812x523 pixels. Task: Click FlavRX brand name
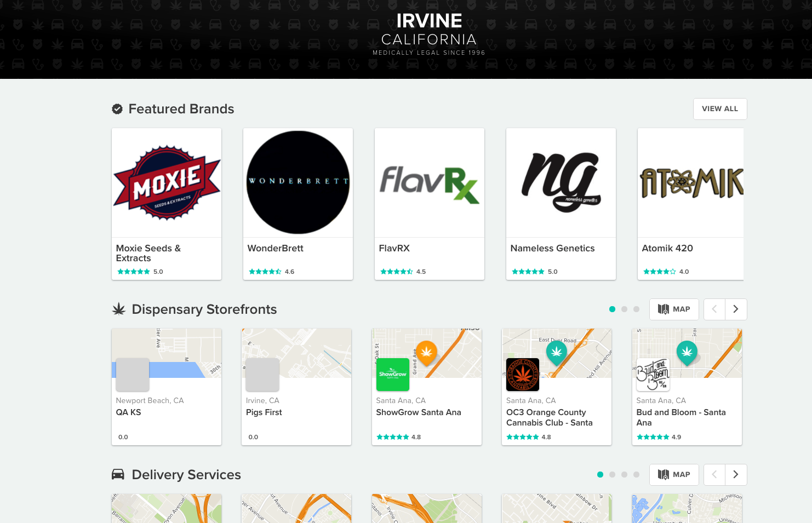394,248
